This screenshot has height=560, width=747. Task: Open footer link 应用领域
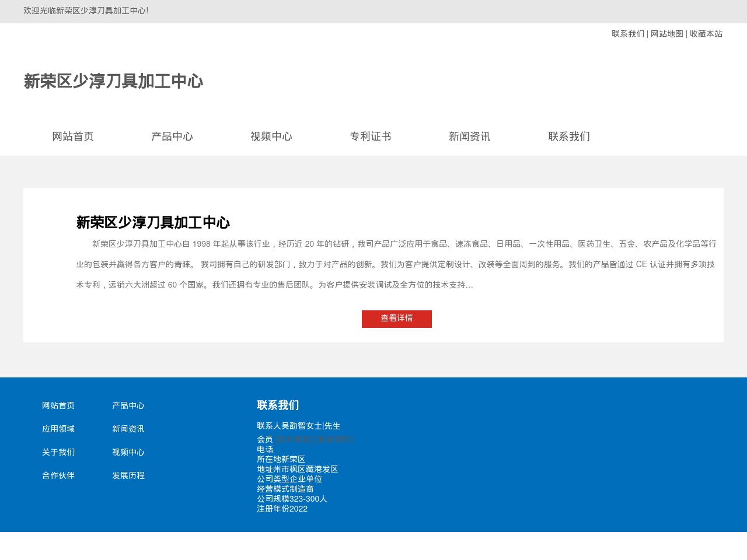pos(58,429)
